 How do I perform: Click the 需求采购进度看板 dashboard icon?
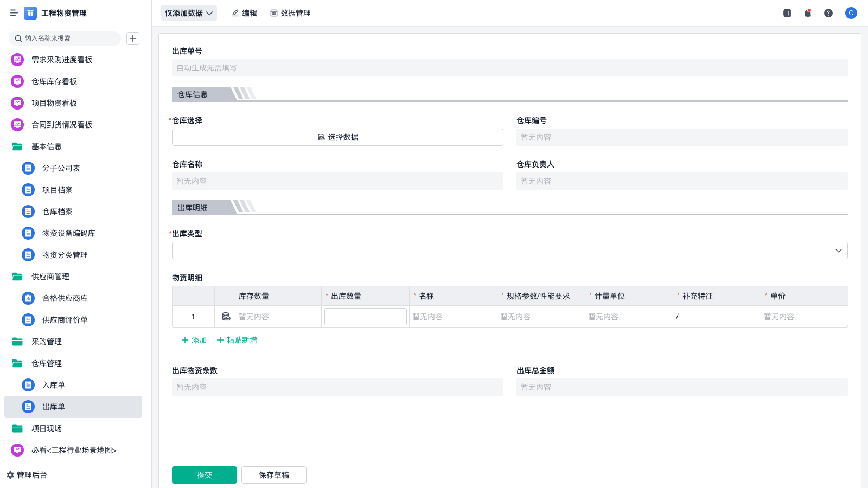(x=17, y=60)
